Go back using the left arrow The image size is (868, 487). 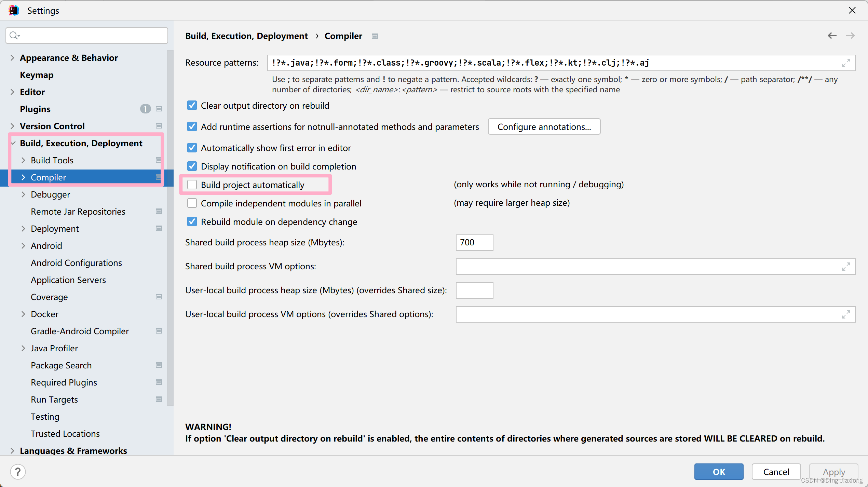click(832, 36)
